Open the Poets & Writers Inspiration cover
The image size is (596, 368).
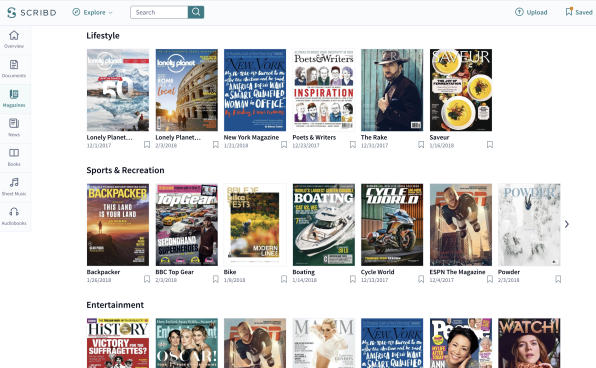tap(324, 90)
